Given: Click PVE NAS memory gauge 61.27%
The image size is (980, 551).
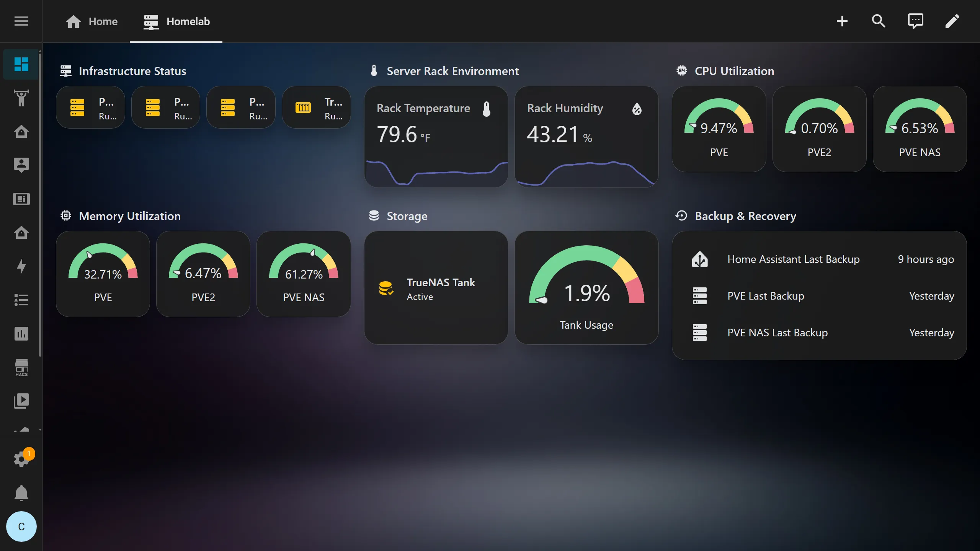Looking at the screenshot, I should click(x=304, y=274).
